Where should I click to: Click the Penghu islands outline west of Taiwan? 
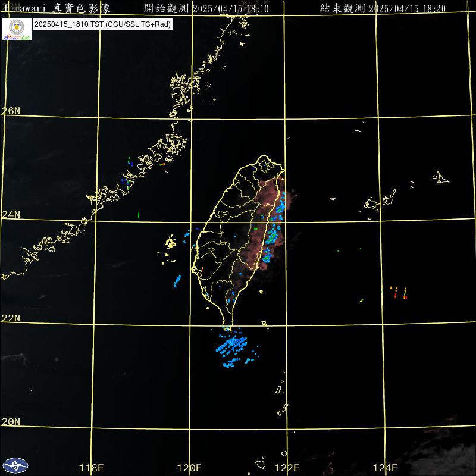point(170,243)
